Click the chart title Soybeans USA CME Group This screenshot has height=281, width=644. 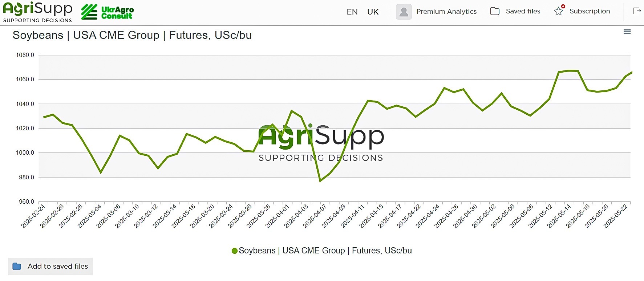[x=132, y=35]
